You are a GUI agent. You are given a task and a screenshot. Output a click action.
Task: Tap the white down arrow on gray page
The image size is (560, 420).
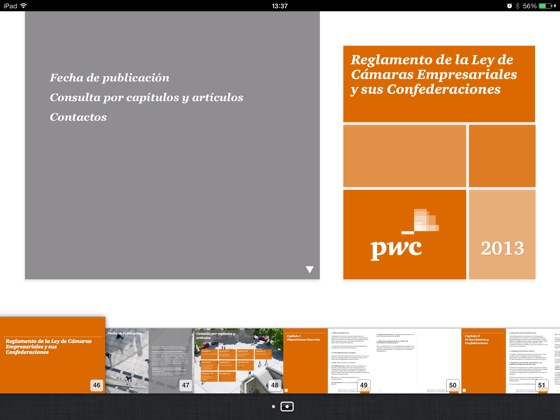point(310,269)
